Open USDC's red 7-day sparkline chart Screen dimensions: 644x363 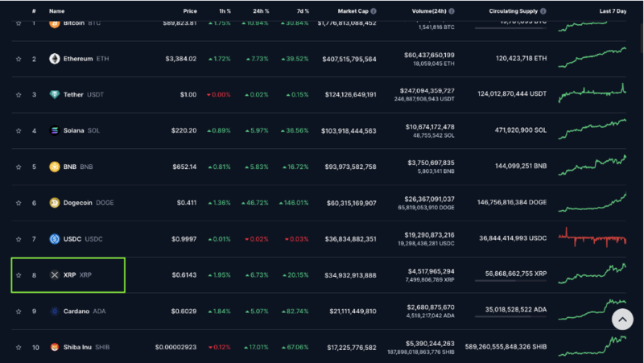click(x=592, y=237)
